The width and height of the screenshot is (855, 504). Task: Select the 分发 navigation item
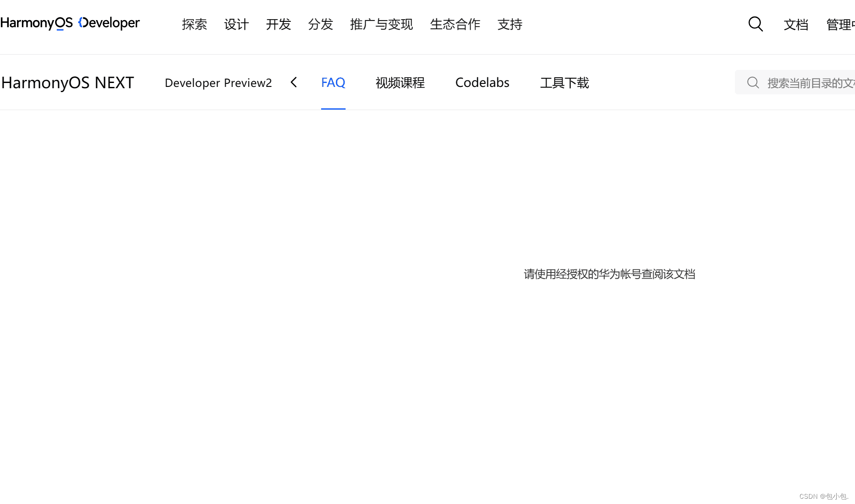click(x=320, y=24)
